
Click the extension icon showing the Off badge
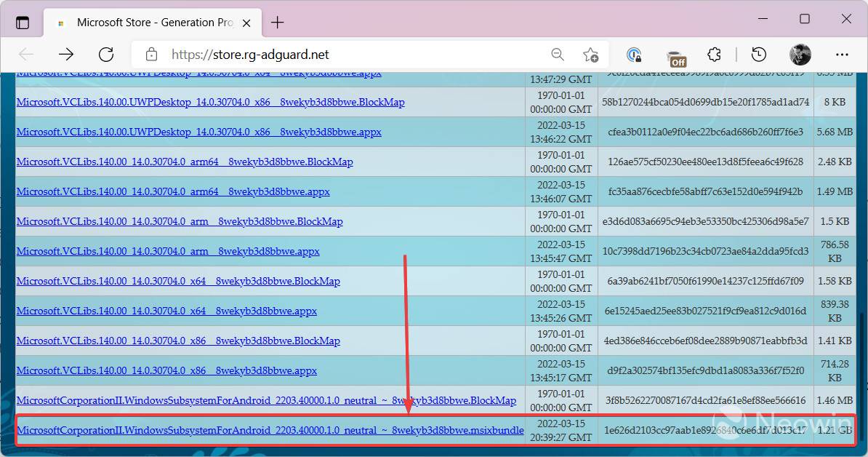(x=676, y=54)
